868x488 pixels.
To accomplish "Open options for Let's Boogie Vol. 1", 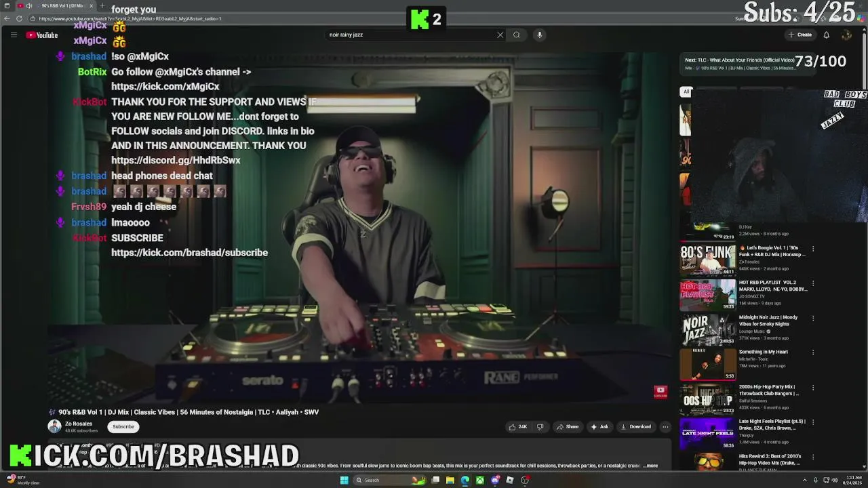I will [813, 249].
